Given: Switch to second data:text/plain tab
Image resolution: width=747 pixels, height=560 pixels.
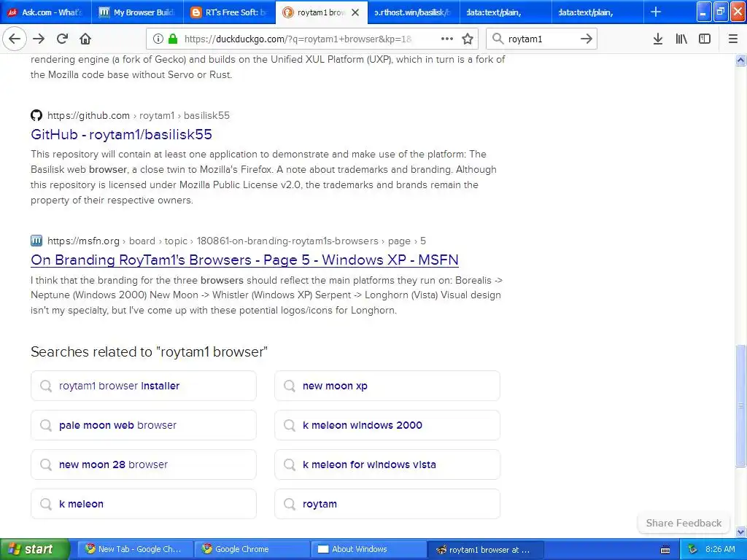Looking at the screenshot, I should (598, 12).
